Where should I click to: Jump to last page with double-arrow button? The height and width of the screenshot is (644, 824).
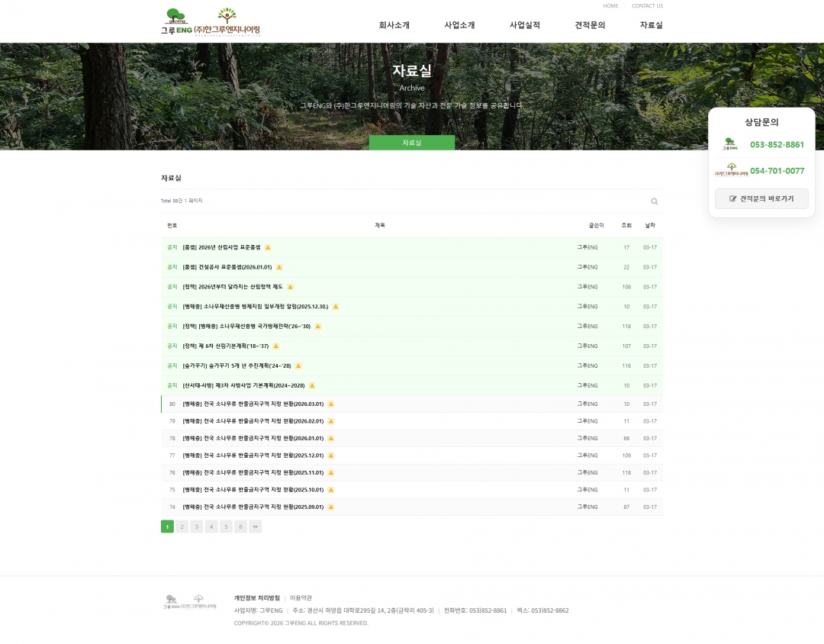256,526
